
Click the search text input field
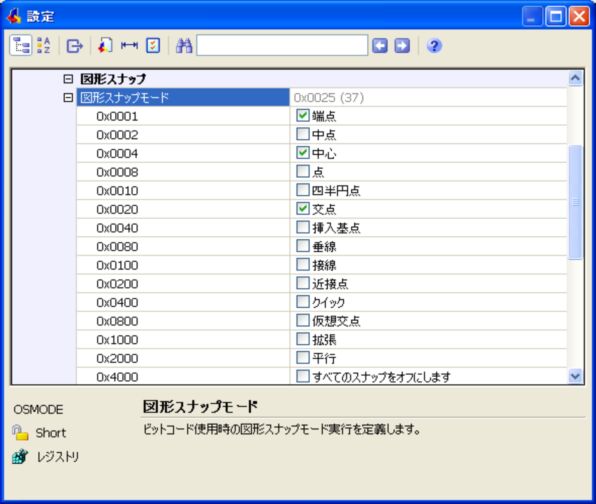[x=282, y=45]
